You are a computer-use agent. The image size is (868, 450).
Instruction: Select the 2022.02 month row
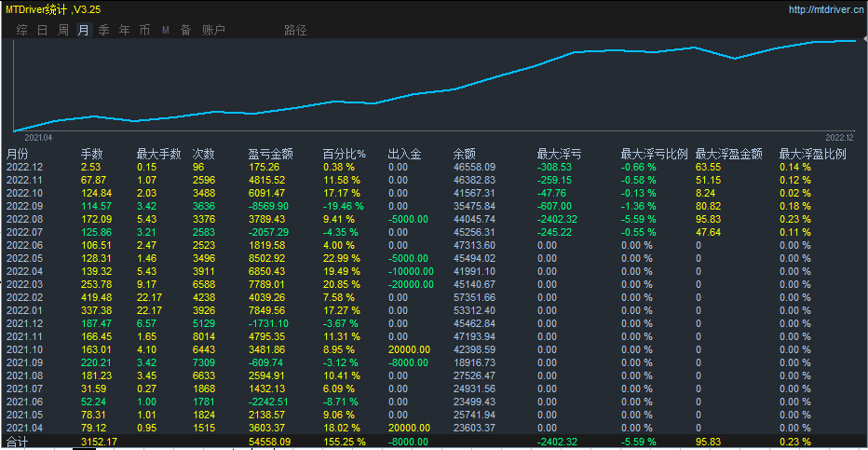click(434, 297)
